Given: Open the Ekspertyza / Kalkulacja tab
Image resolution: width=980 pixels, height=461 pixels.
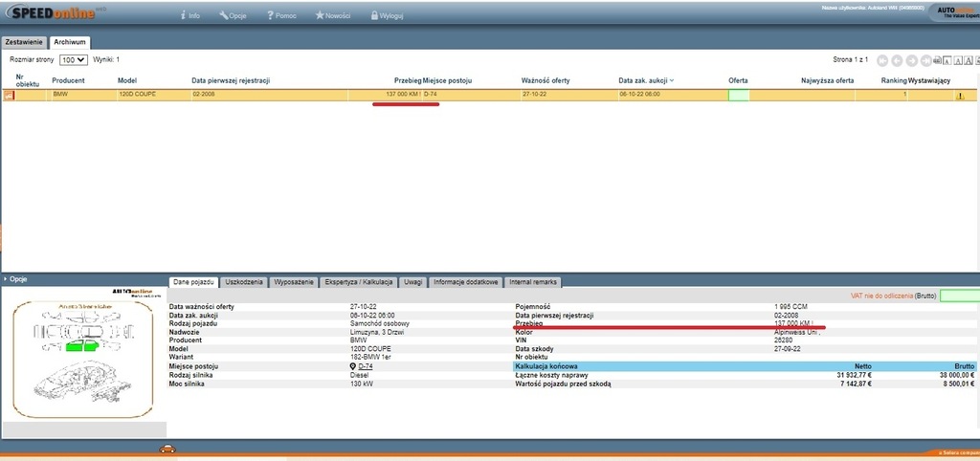Looking at the screenshot, I should click(360, 282).
